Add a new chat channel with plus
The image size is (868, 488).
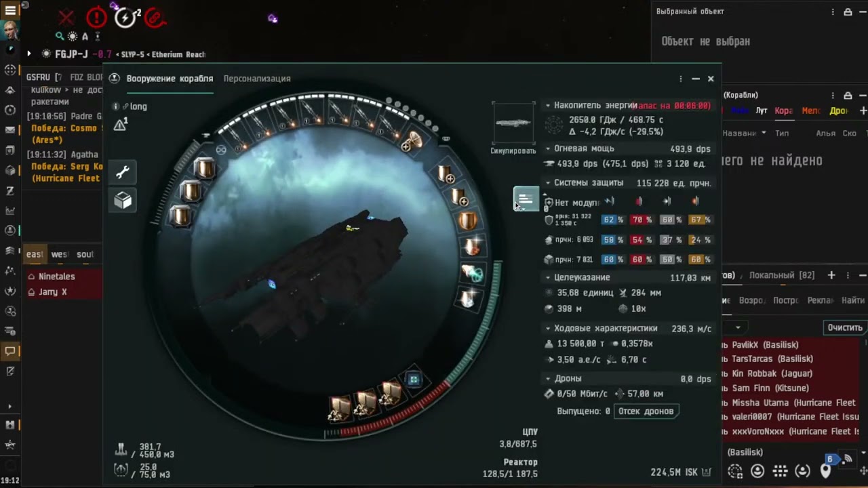pyautogui.click(x=831, y=275)
